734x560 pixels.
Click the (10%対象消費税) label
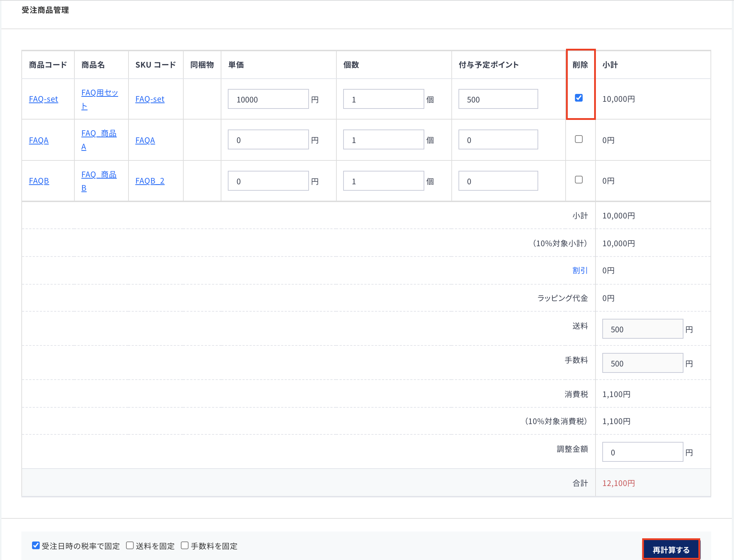tap(555, 421)
